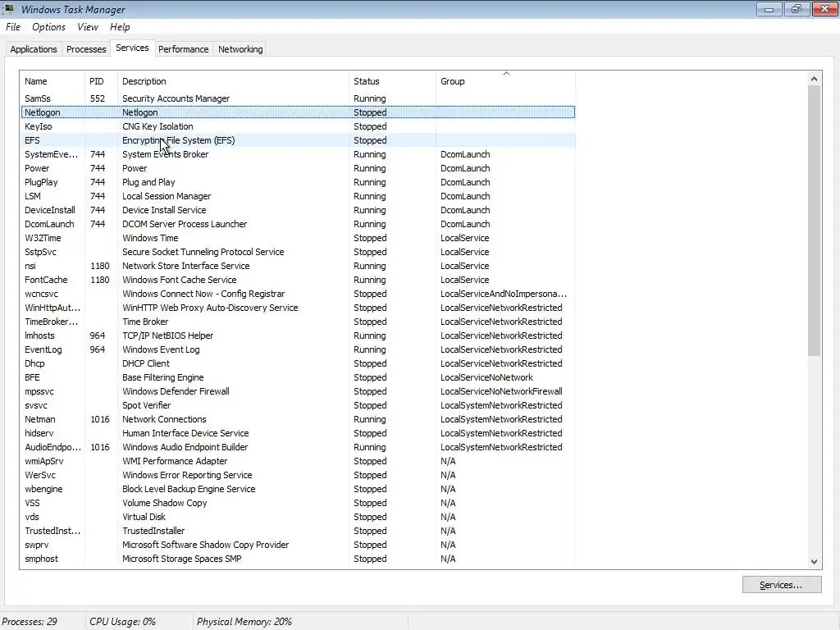Select the SystemEve... service row
840x630 pixels.
point(298,154)
